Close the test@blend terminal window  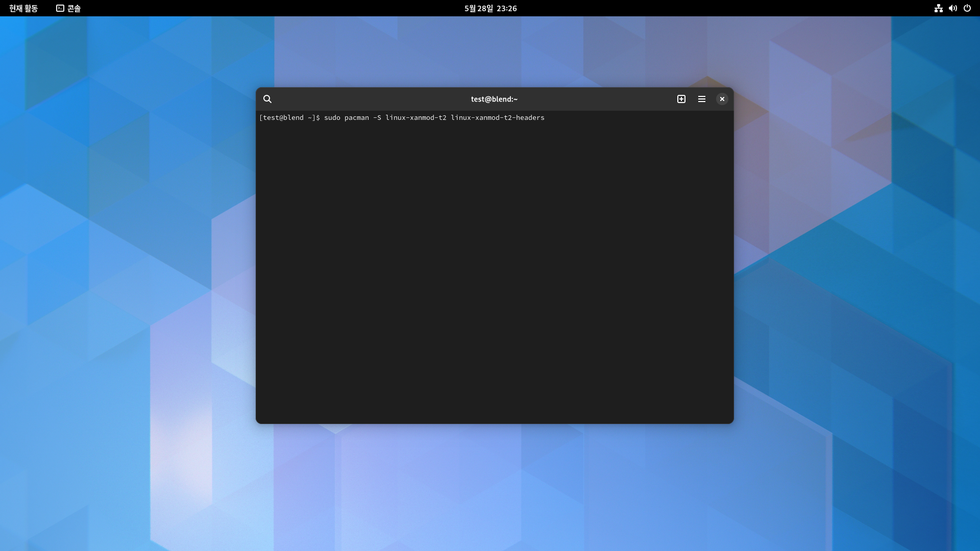coord(722,99)
